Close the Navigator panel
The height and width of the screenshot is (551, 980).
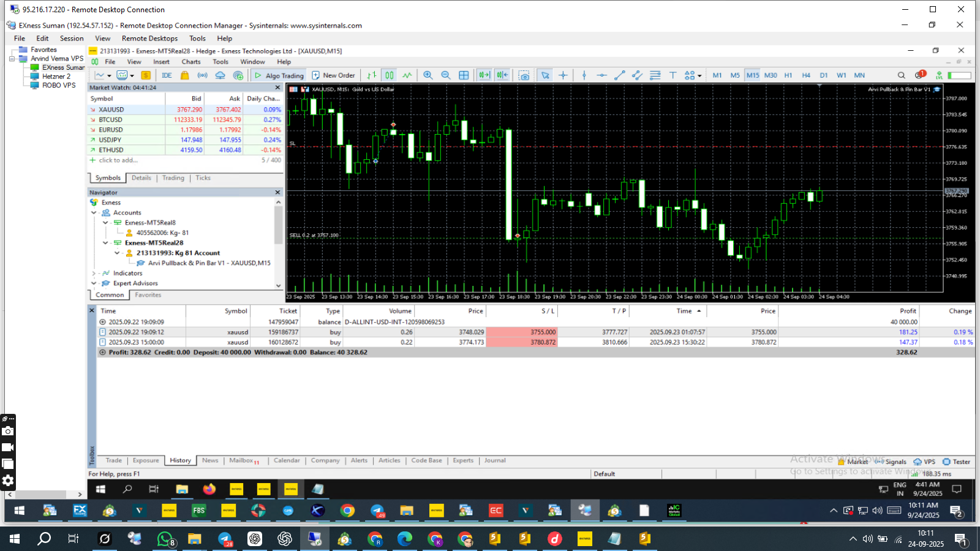coord(277,192)
